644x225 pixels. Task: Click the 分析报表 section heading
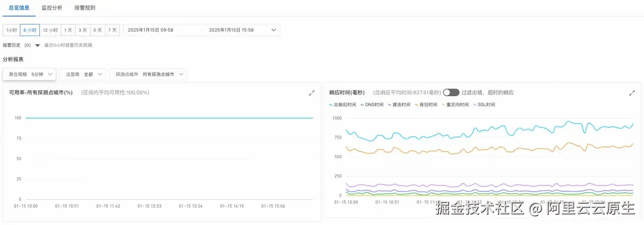13,60
